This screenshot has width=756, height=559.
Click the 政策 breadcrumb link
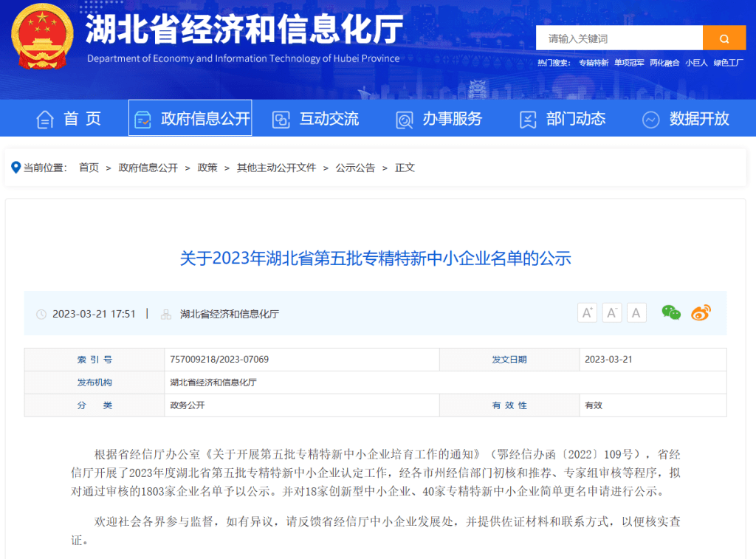[x=207, y=168]
